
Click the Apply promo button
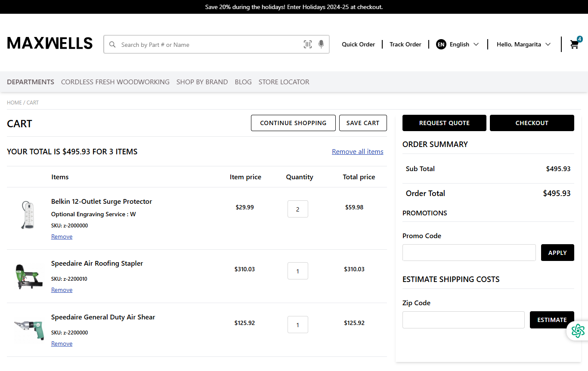pyautogui.click(x=557, y=253)
